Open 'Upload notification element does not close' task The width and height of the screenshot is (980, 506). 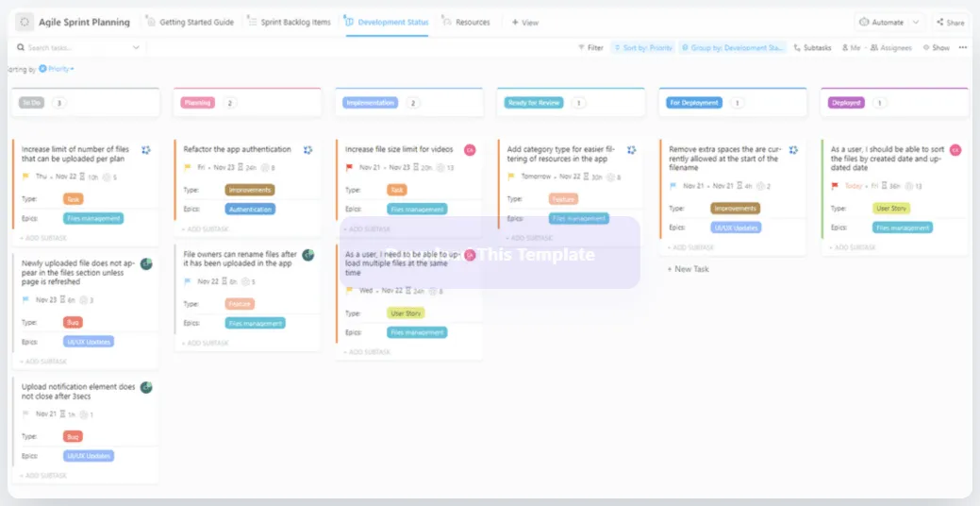tap(78, 392)
